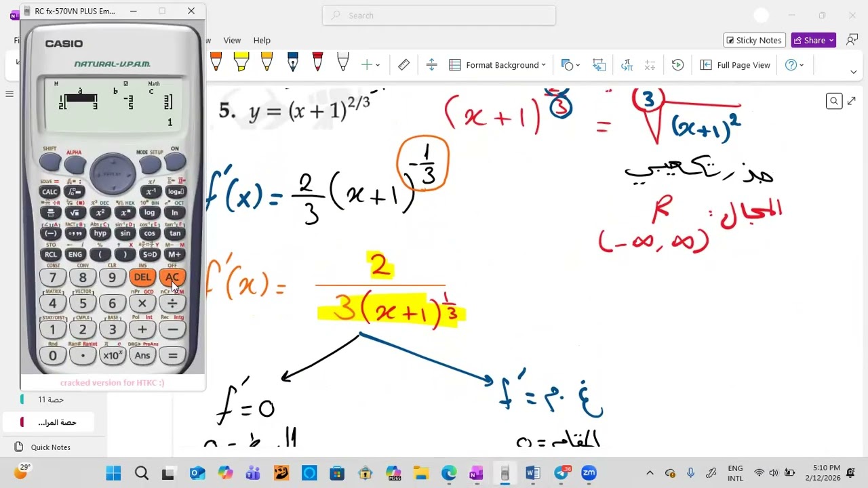The width and height of the screenshot is (868, 488).
Task: Click the Ink Replay icon
Action: (677, 65)
